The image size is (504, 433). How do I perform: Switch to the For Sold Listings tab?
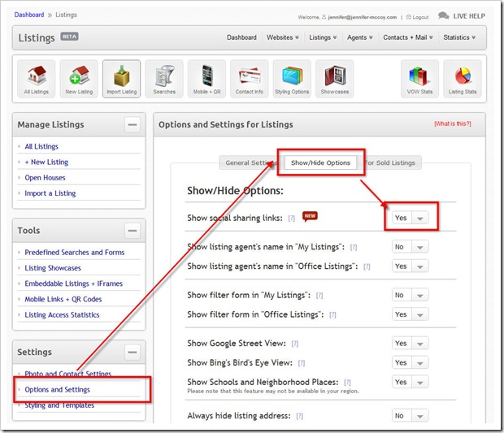coord(390,162)
